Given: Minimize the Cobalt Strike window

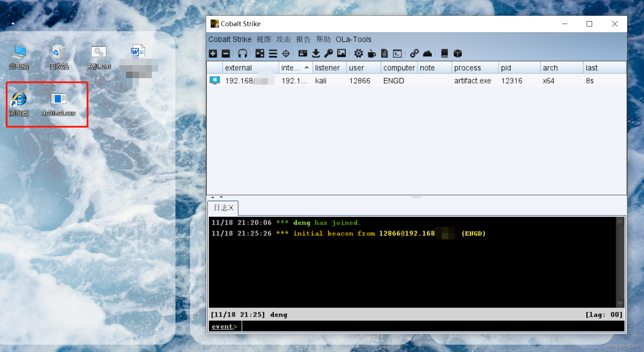Looking at the screenshot, I should pos(565,24).
